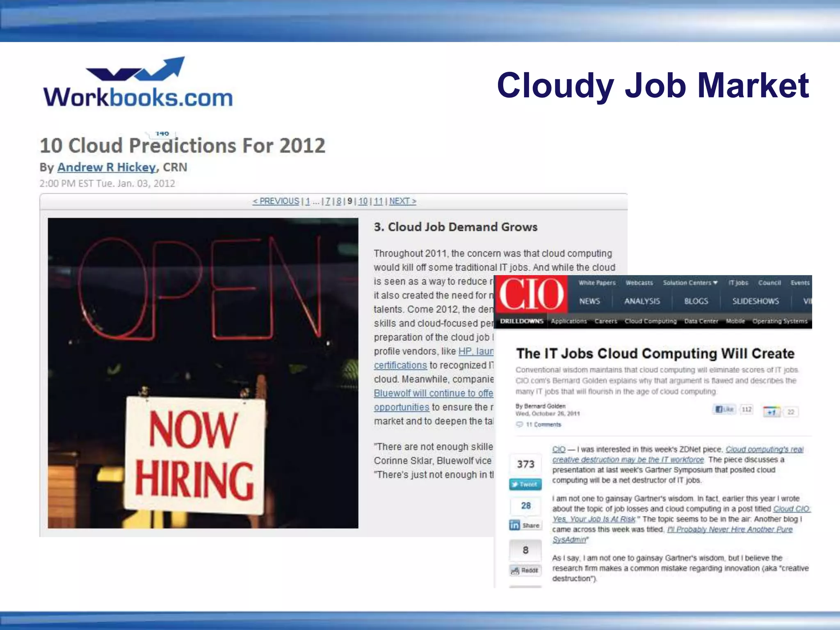The width and height of the screenshot is (840, 630).
Task: Expand the Solution Centers dropdown
Action: (690, 283)
